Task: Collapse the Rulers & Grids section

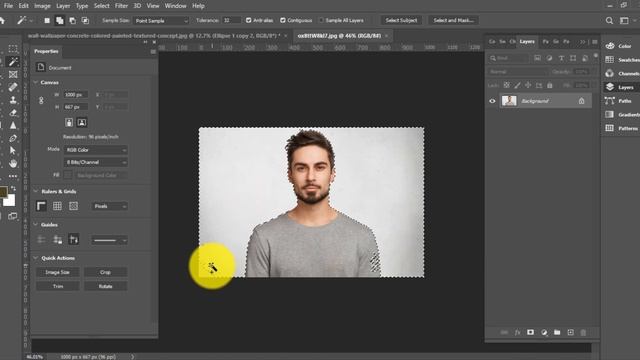Action: pos(36,191)
